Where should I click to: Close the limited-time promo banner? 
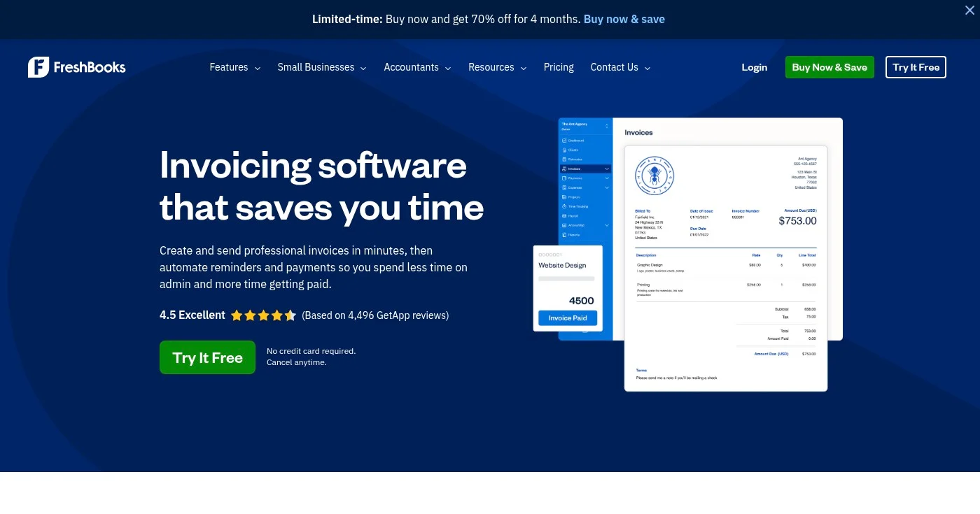(969, 10)
